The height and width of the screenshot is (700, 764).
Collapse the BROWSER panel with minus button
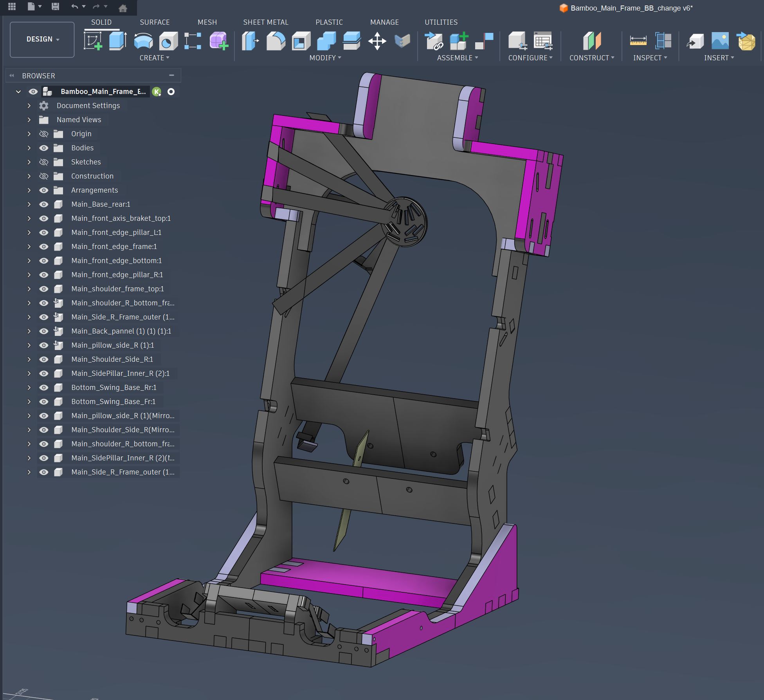pos(171,75)
